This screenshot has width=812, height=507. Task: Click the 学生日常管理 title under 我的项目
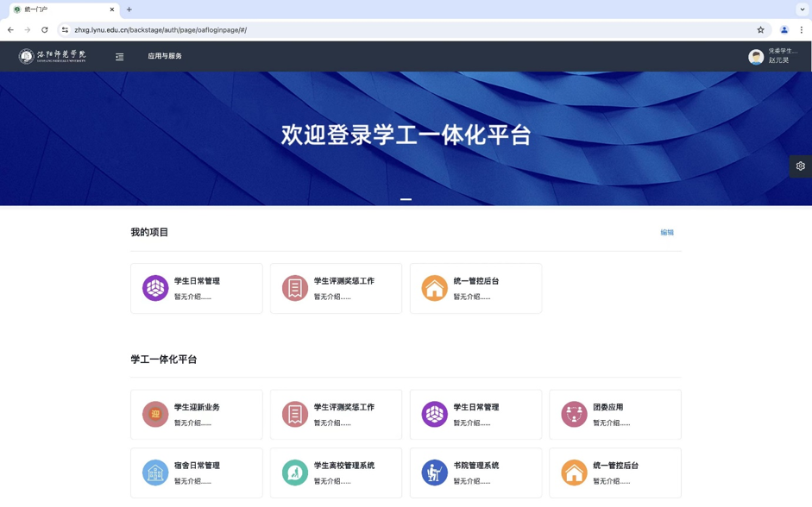197,281
